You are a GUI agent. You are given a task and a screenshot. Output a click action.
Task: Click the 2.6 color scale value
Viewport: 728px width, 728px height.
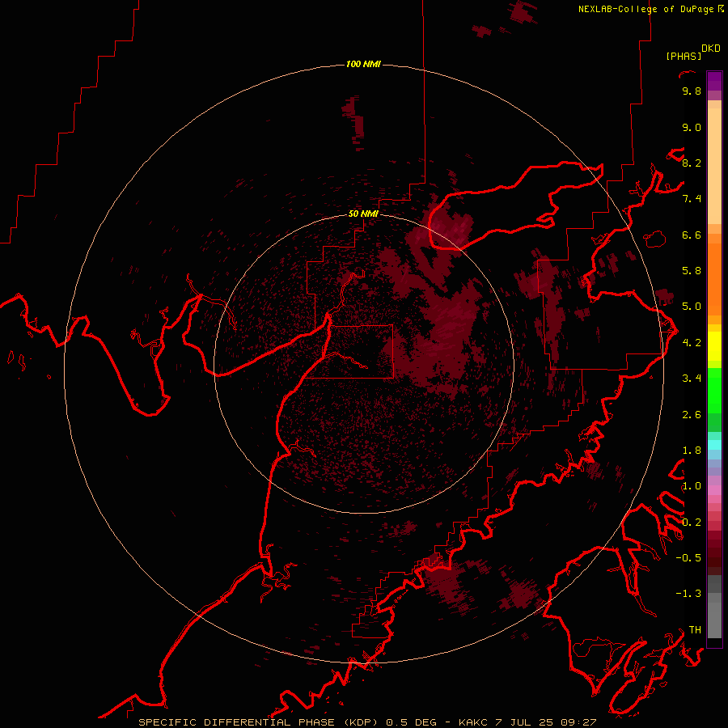pos(692,415)
